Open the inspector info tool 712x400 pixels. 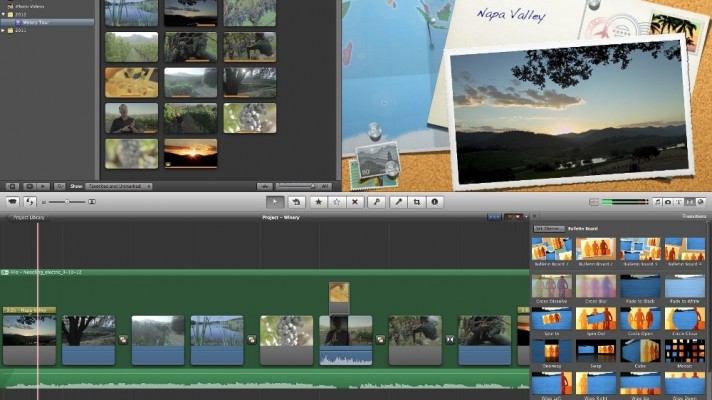(435, 201)
